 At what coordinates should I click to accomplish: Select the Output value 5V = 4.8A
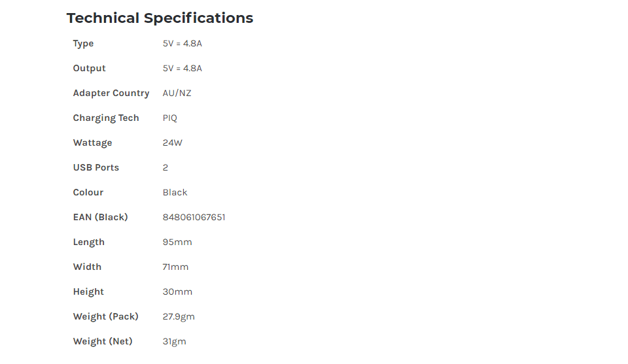(183, 69)
